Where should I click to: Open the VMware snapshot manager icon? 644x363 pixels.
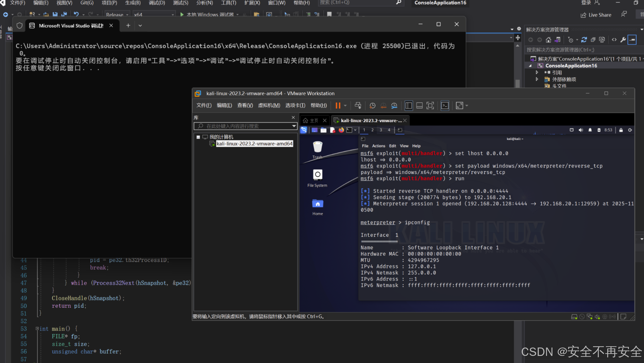(394, 106)
